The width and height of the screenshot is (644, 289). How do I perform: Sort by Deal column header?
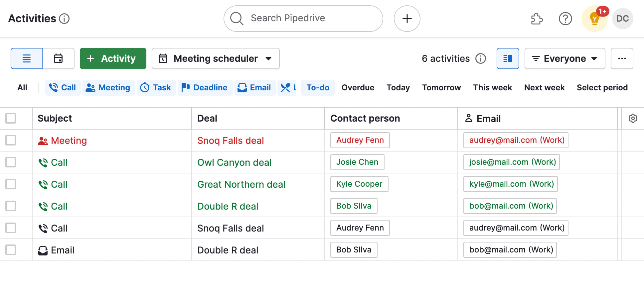(x=207, y=118)
